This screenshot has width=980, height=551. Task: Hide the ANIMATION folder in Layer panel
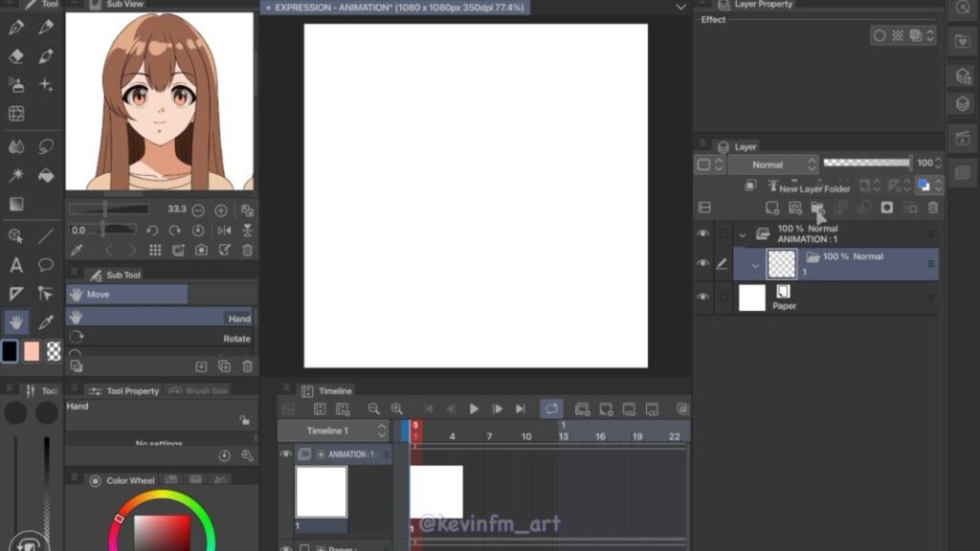pos(703,233)
